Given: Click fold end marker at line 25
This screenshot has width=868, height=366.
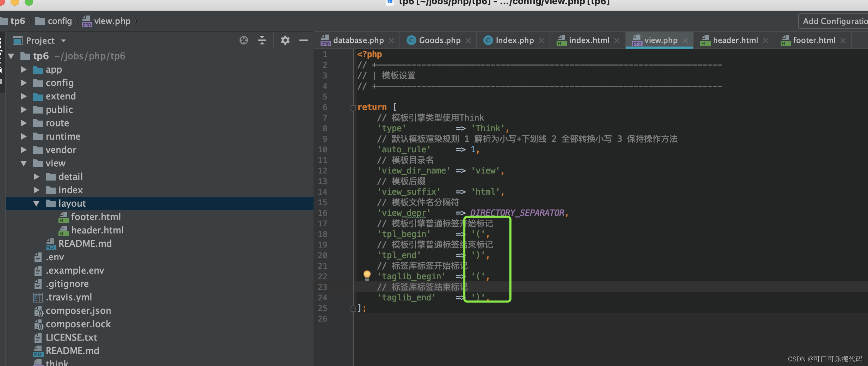Looking at the screenshot, I should 353,309.
